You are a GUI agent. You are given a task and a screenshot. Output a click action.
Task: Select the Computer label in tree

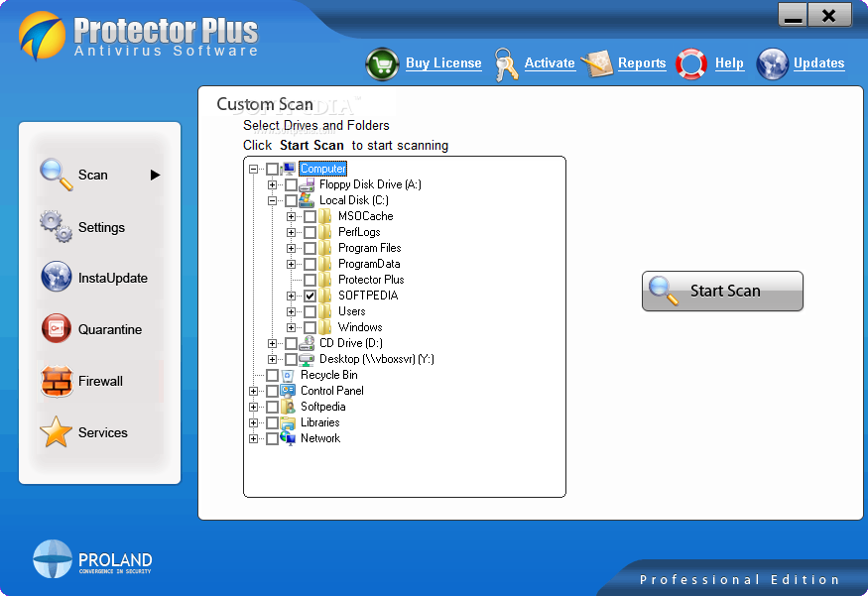[322, 169]
